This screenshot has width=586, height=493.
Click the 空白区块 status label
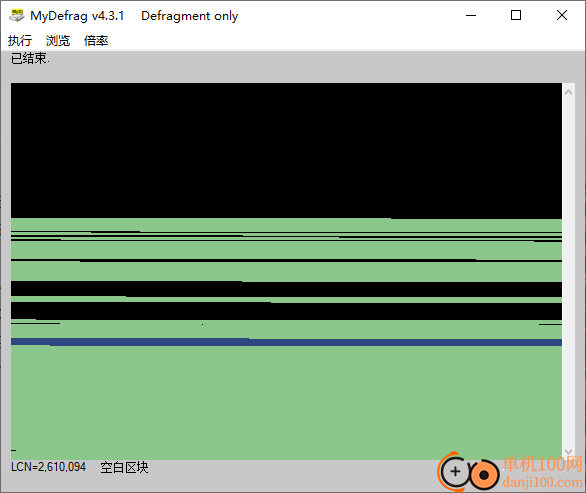(x=124, y=467)
